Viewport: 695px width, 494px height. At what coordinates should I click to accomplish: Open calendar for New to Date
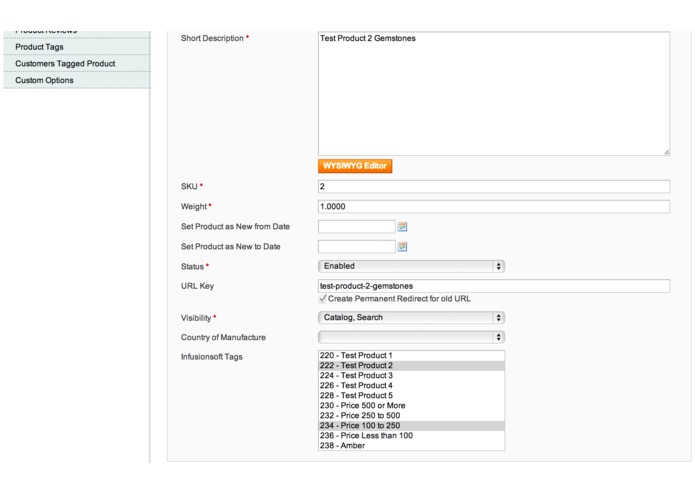click(x=402, y=246)
